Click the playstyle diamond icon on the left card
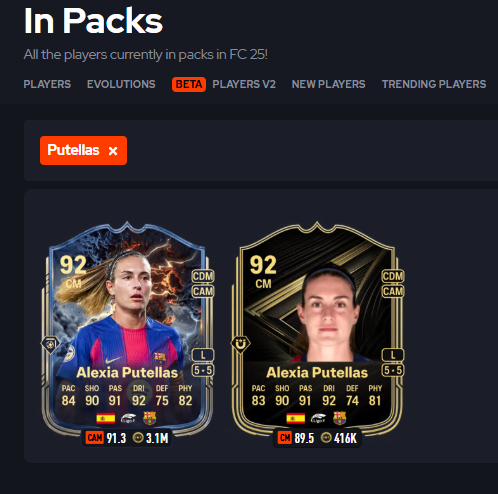Screen dimensions: 498x494 pos(51,344)
